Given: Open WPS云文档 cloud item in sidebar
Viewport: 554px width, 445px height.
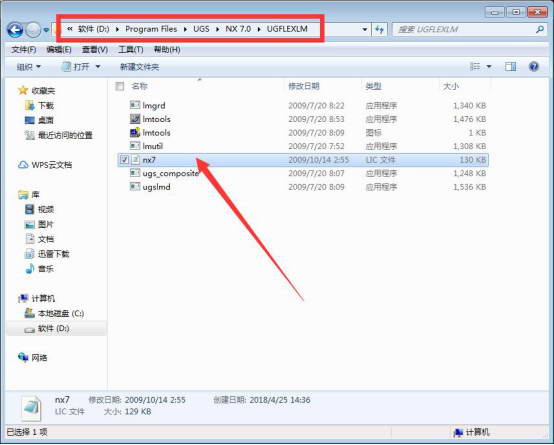Looking at the screenshot, I should pyautogui.click(x=45, y=165).
